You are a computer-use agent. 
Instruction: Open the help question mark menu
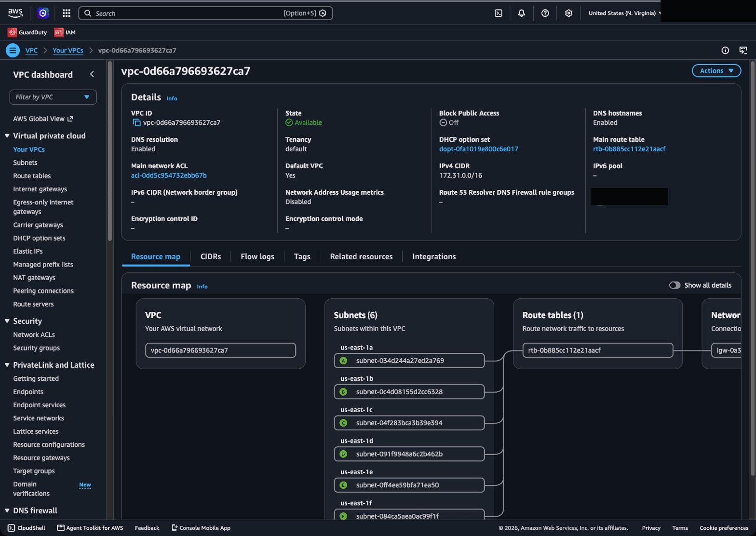pyautogui.click(x=545, y=13)
